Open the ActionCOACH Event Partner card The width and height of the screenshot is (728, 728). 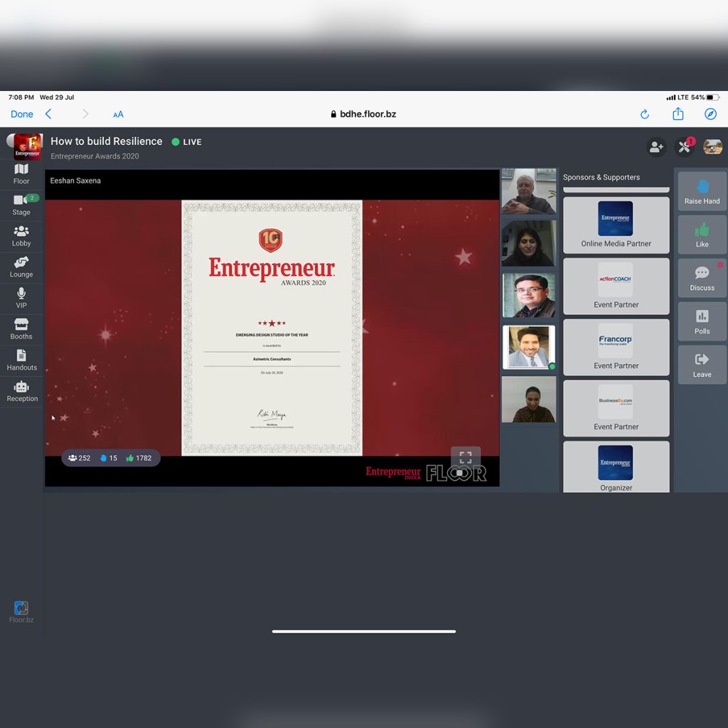tap(616, 287)
